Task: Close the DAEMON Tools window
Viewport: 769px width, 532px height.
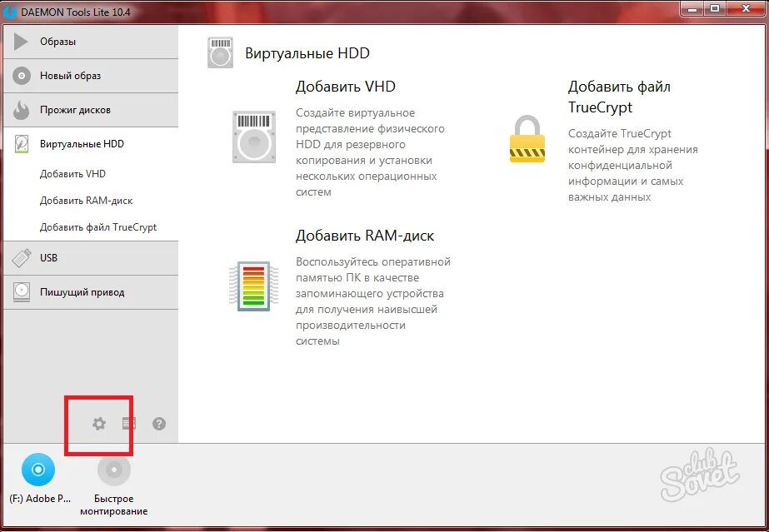Action: [746, 7]
